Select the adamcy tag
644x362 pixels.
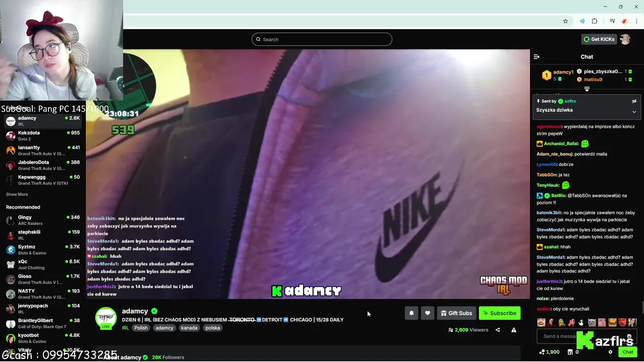[x=164, y=328]
